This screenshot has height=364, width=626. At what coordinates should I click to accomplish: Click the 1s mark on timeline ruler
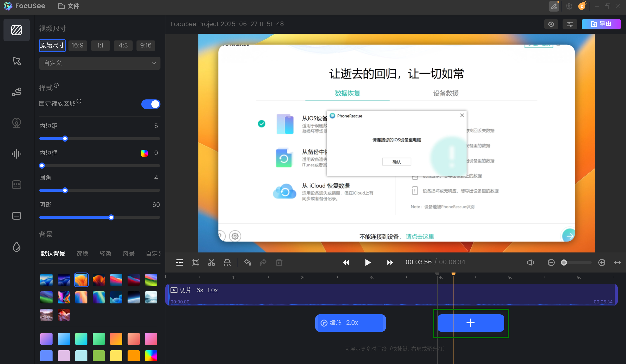(234, 277)
